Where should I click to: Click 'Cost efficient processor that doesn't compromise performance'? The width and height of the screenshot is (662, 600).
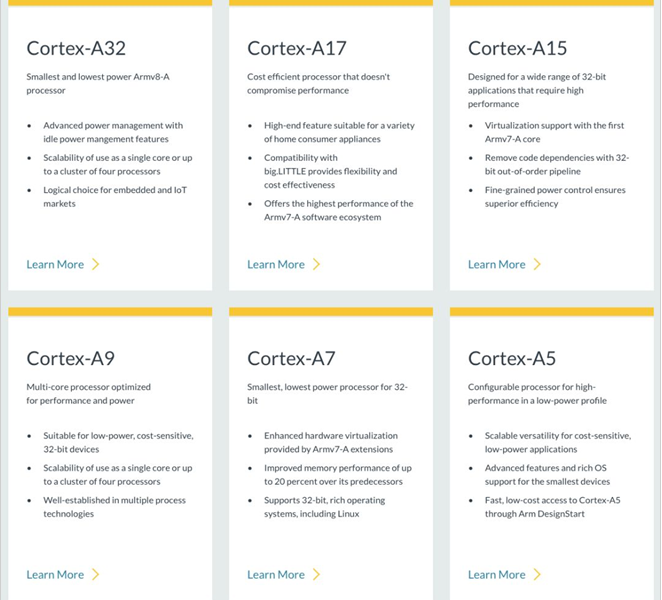(319, 84)
